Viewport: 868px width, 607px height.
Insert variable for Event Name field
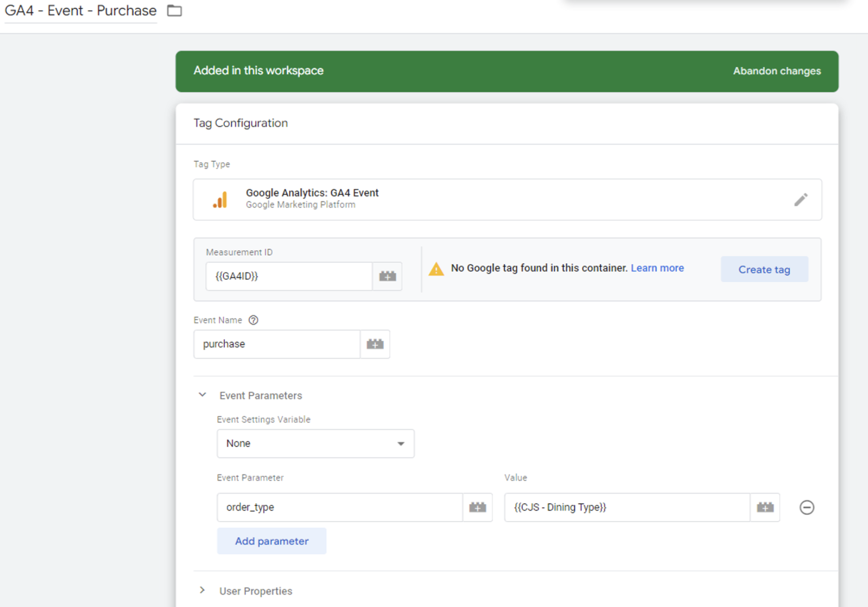[x=375, y=344]
